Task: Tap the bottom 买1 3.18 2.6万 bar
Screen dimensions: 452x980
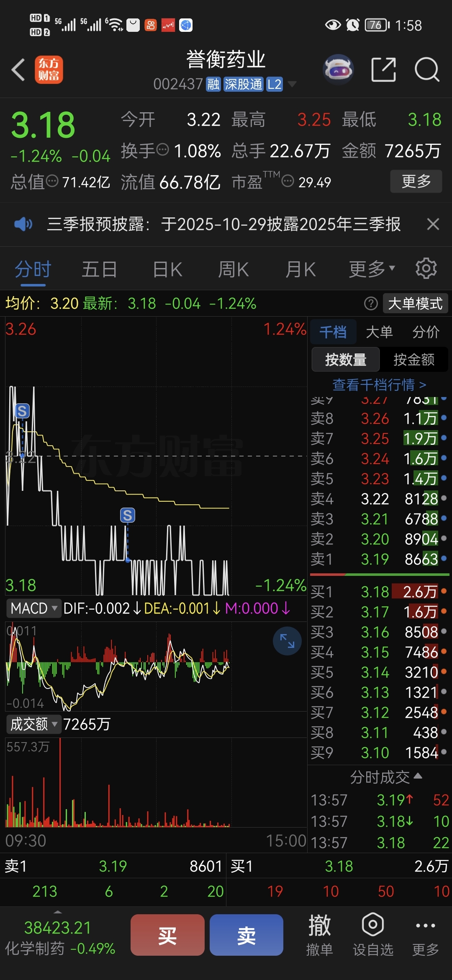Action: point(339,866)
